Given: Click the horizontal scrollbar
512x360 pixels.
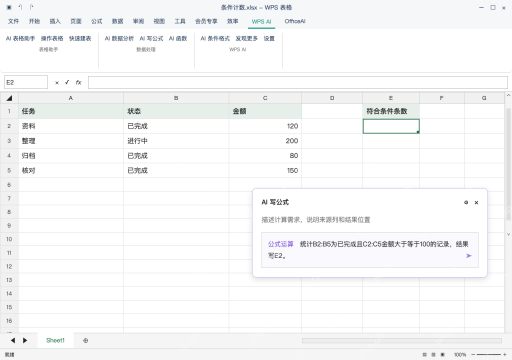Looking at the screenshot, I should [x=402, y=340].
